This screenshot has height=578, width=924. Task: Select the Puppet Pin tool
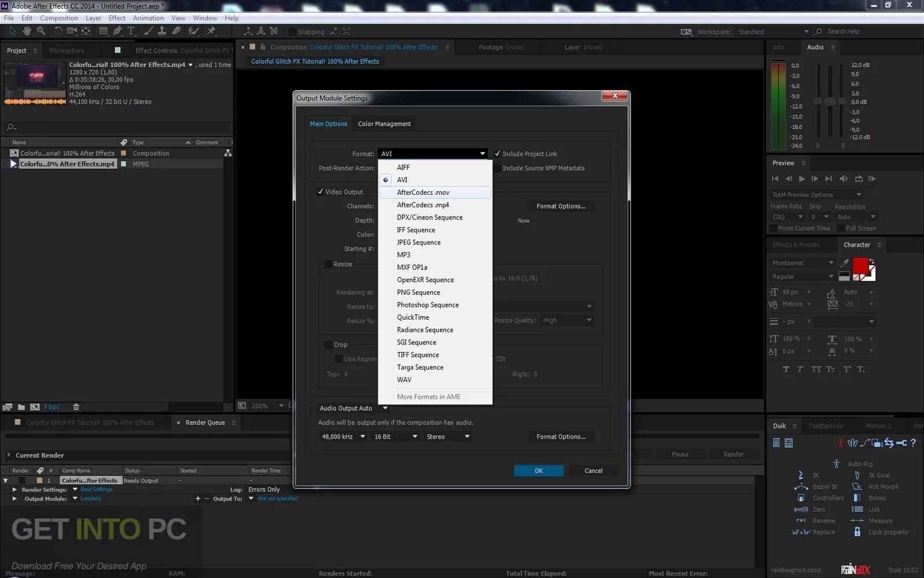[211, 31]
